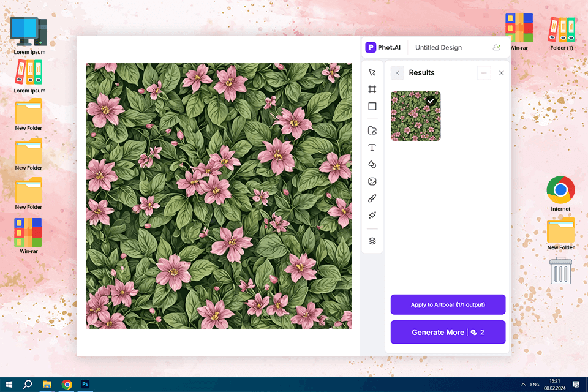Click Apply to Artboard button

coord(448,304)
